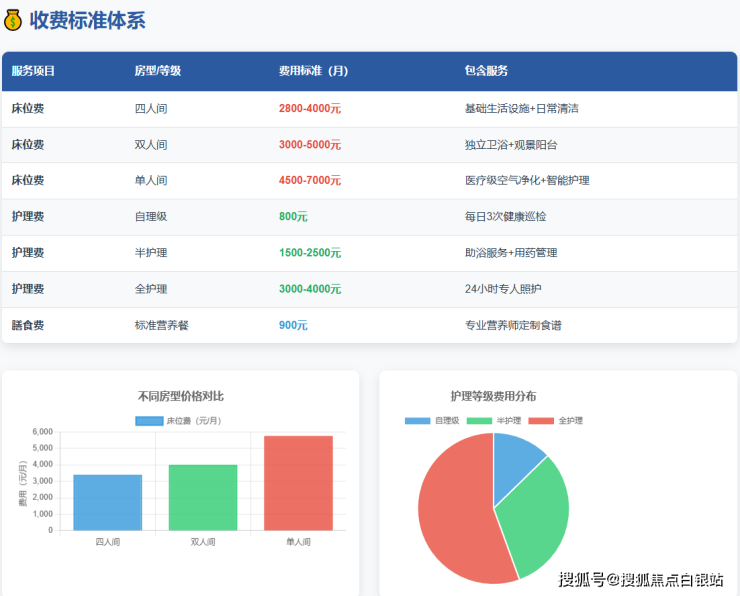Click the green 双人间 bar in chart
The height and width of the screenshot is (596, 740).
tap(203, 497)
